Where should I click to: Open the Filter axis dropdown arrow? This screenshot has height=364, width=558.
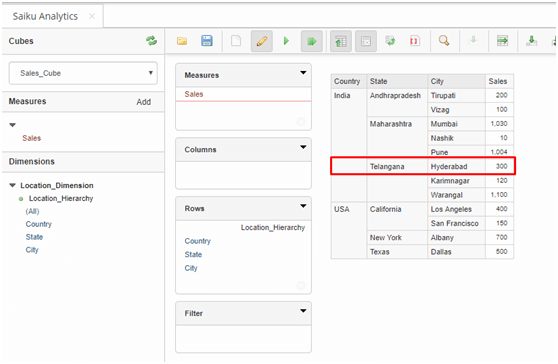303,311
